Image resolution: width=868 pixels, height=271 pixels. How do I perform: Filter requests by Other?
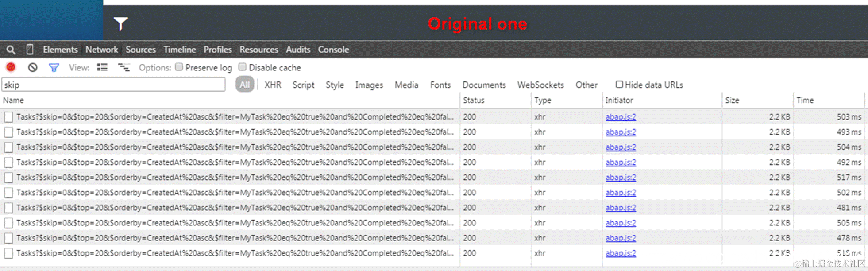[586, 85]
